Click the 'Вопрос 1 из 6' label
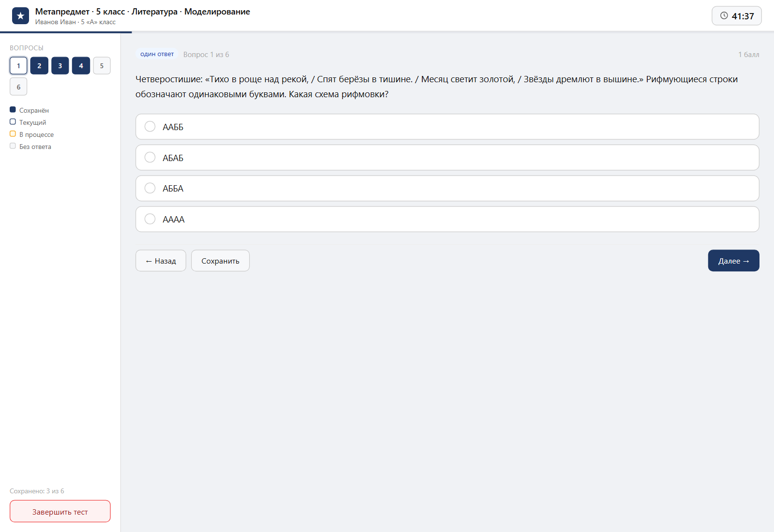Viewport: 774px width, 532px height. 206,55
